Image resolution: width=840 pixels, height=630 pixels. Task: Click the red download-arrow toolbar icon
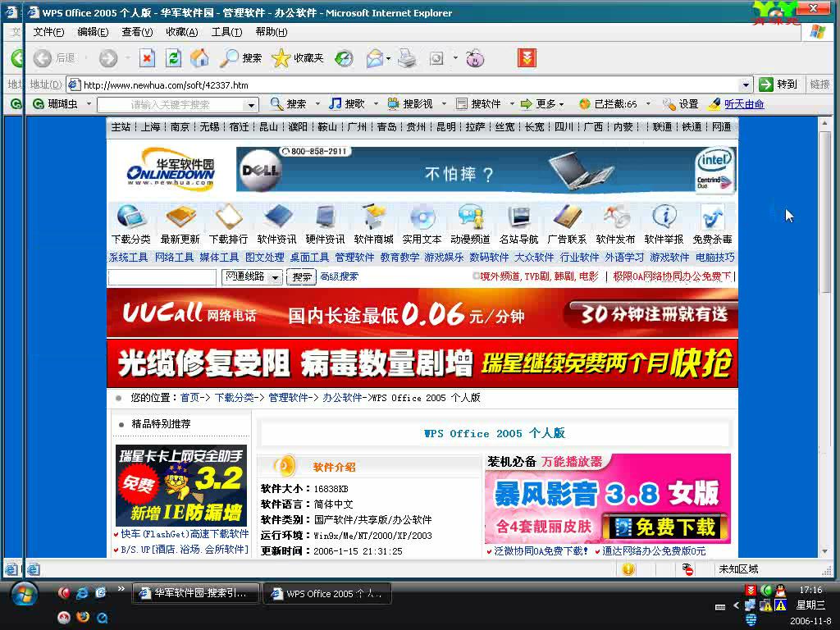coord(527,58)
